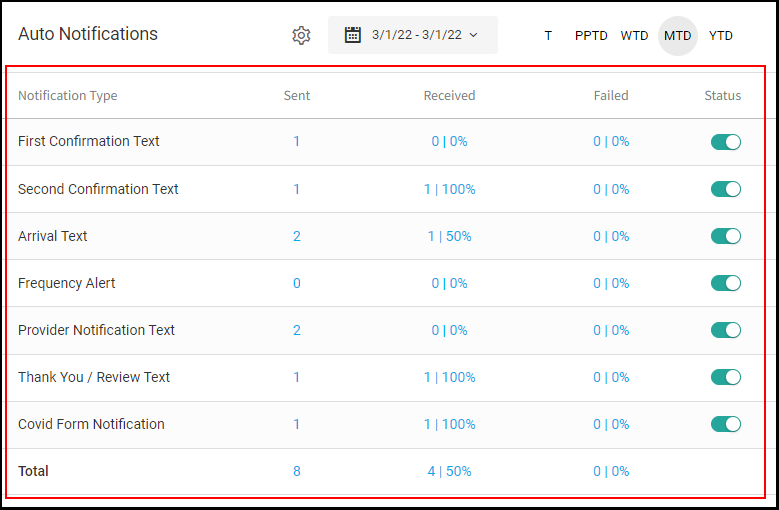
Task: Select the Frequency Alert row label
Action: click(66, 283)
